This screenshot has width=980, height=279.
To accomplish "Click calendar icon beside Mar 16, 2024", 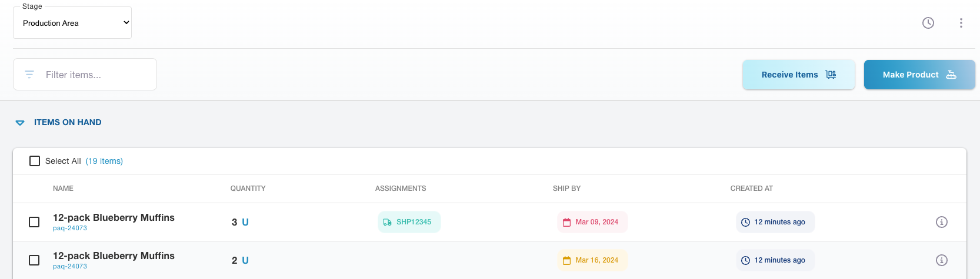I will [x=566, y=260].
